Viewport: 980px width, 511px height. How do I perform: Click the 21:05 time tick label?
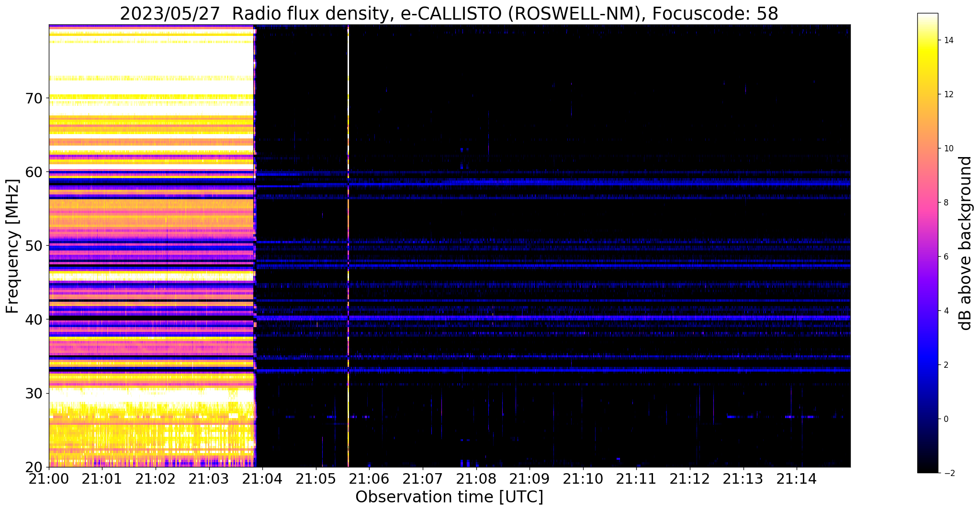point(316,479)
